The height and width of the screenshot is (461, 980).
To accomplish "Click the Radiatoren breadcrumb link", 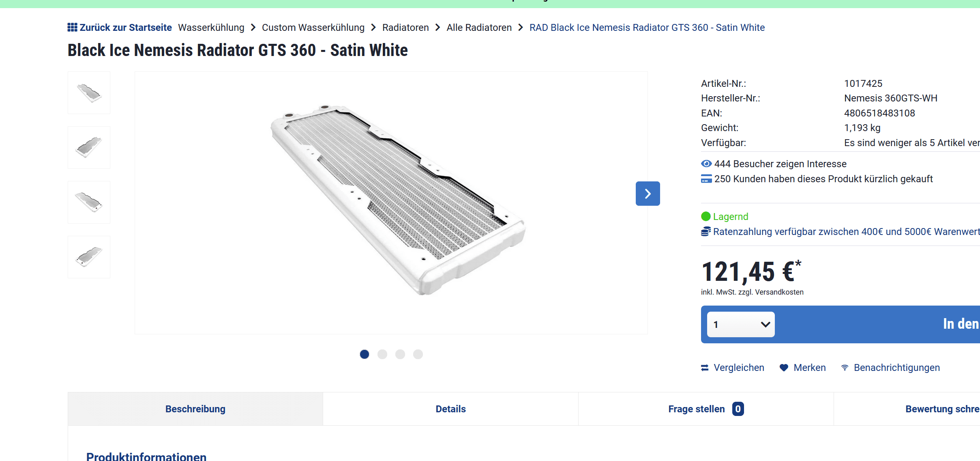I will (405, 28).
